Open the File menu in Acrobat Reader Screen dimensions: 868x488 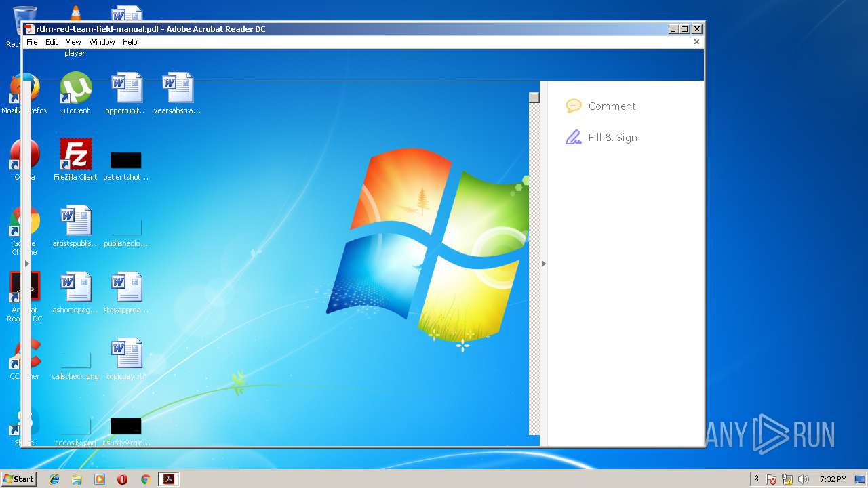tap(32, 42)
